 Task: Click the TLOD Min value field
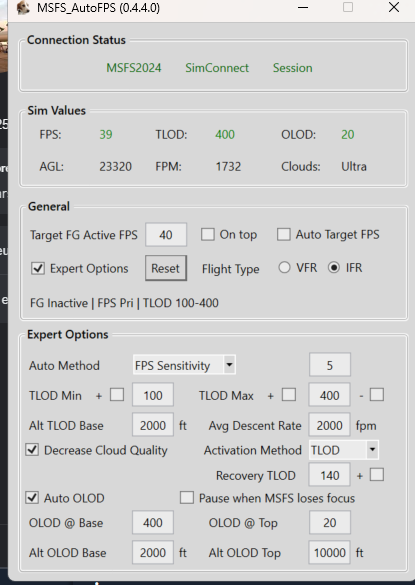tap(153, 395)
